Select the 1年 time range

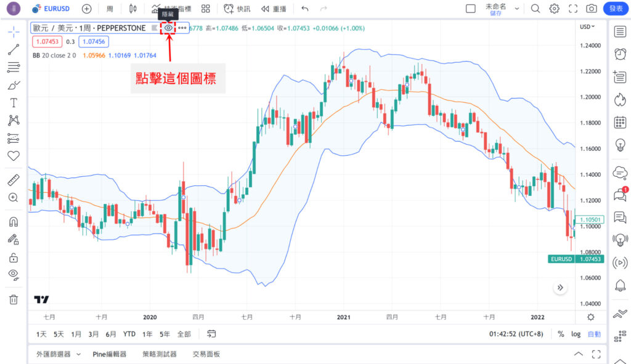[x=147, y=333]
